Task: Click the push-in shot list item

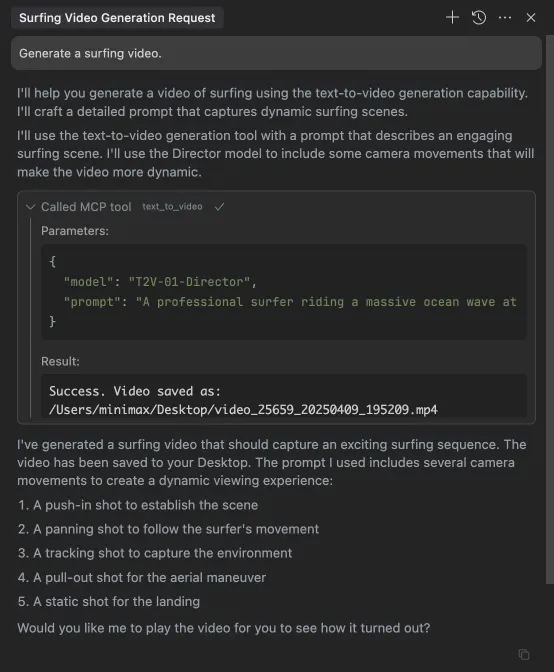Action: pyautogui.click(x=138, y=505)
